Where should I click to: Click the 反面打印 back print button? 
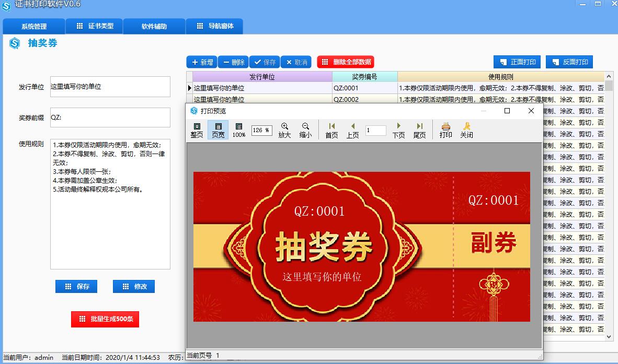[569, 62]
